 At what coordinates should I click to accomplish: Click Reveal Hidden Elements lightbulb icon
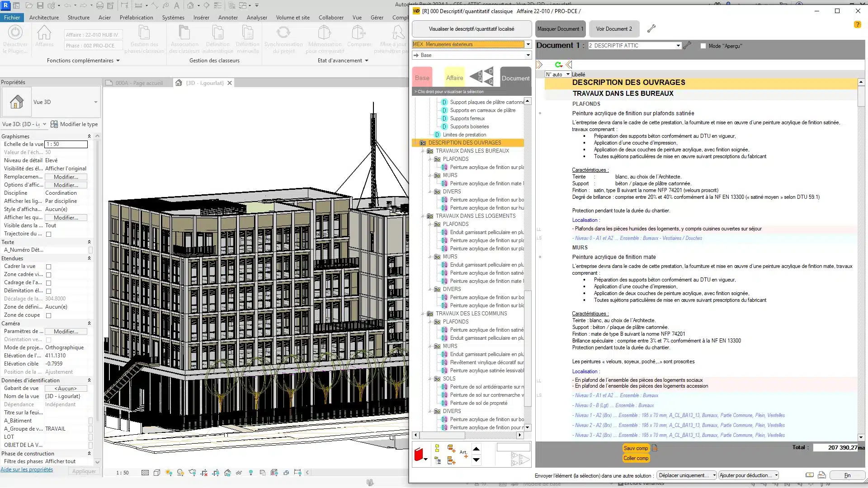[251, 473]
